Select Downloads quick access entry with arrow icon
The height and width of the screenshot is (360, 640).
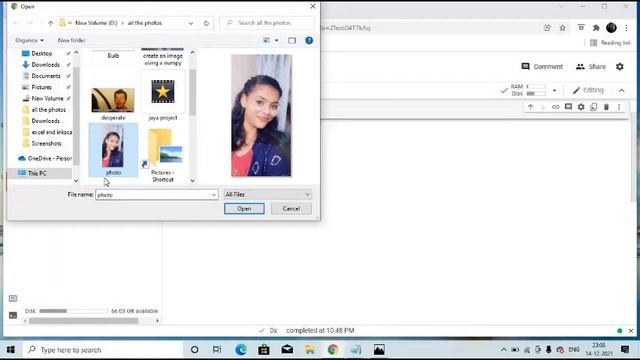(x=45, y=65)
